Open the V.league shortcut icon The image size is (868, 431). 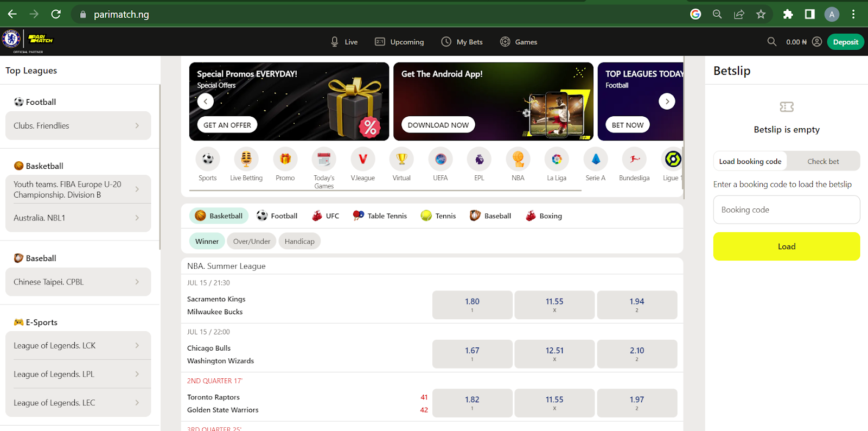point(363,159)
